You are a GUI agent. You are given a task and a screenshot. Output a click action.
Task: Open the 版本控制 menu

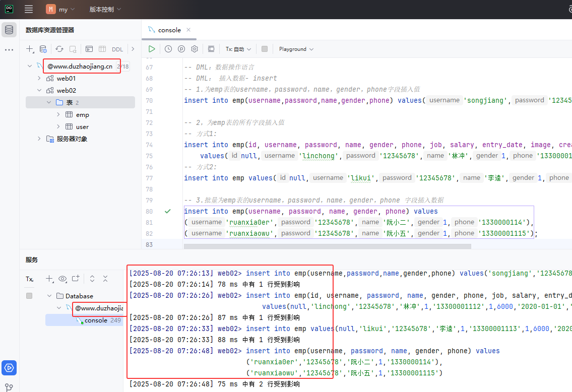point(105,10)
